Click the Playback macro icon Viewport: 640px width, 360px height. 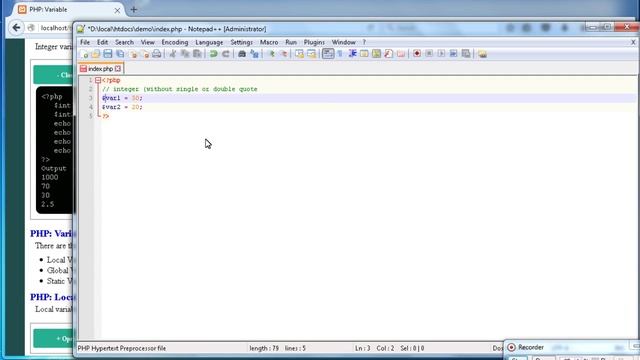tap(441, 54)
